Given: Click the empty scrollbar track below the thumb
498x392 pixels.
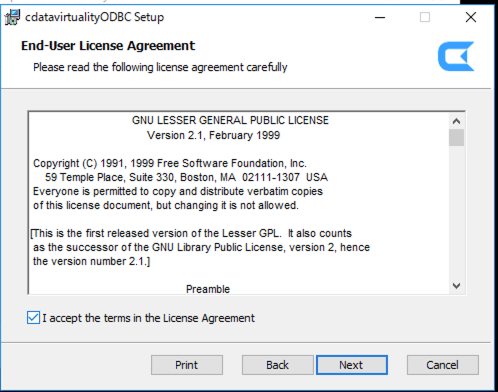Looking at the screenshot, I should tap(456, 212).
